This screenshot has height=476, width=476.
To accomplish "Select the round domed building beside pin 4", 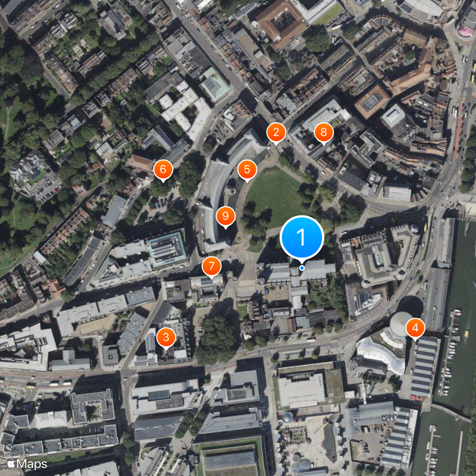I will [x=400, y=324].
